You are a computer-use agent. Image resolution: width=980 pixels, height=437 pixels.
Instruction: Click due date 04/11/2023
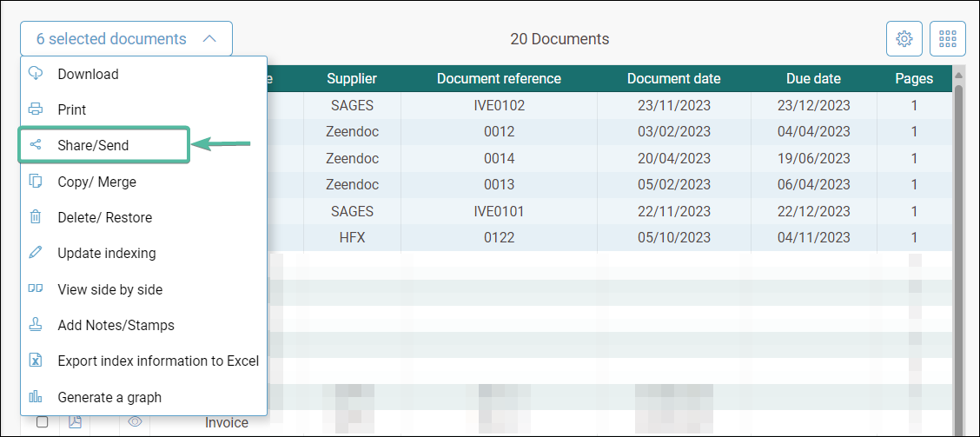pos(813,237)
